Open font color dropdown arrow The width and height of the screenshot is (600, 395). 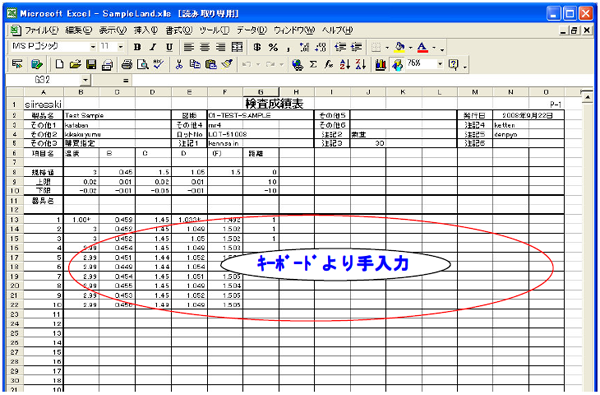pos(434,48)
